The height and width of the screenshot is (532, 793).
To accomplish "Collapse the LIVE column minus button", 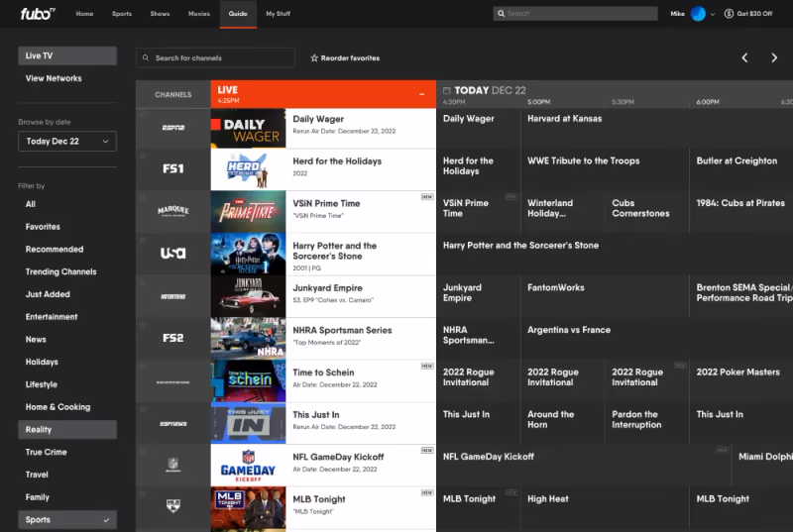I will pos(422,94).
